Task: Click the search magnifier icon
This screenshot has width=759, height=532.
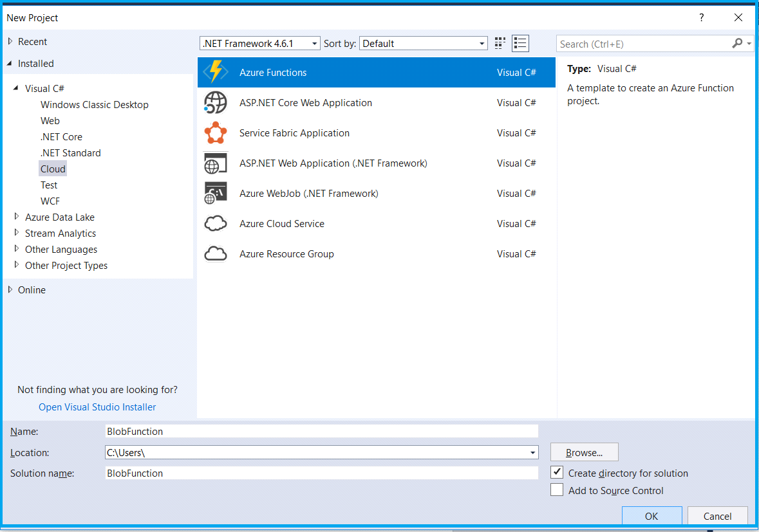Action: [736, 44]
